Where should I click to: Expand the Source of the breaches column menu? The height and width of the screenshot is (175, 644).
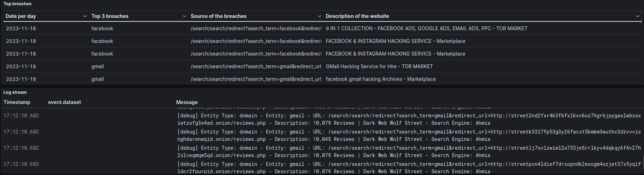pyautogui.click(x=319, y=16)
